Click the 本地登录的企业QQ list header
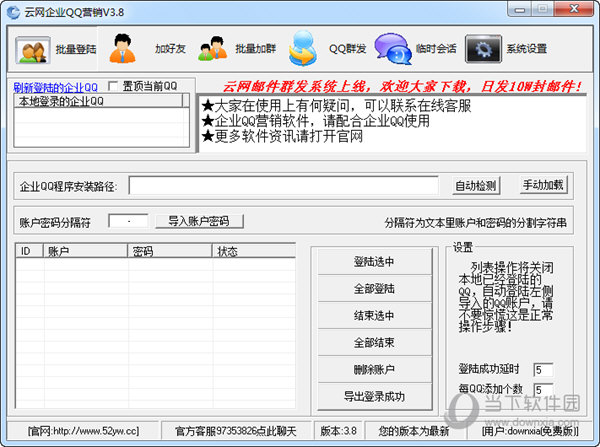 point(99,101)
